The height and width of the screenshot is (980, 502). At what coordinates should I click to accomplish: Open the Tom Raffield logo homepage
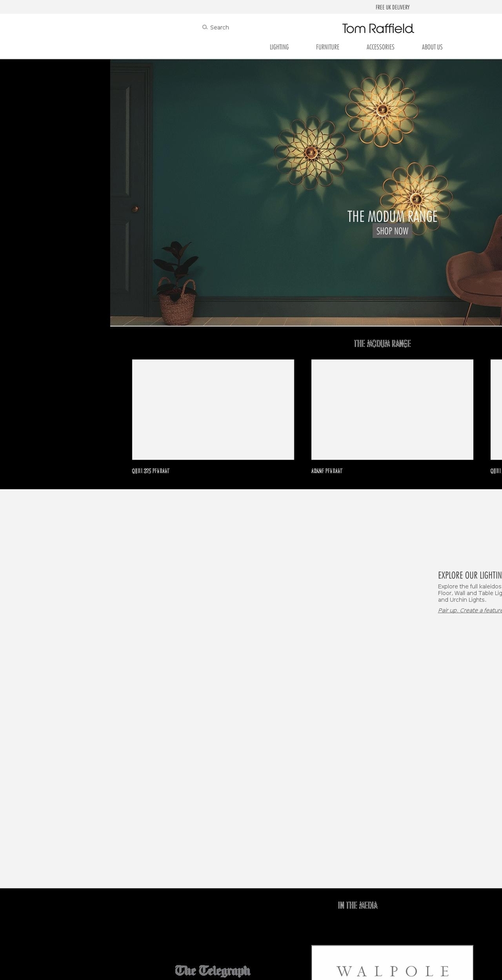(378, 28)
